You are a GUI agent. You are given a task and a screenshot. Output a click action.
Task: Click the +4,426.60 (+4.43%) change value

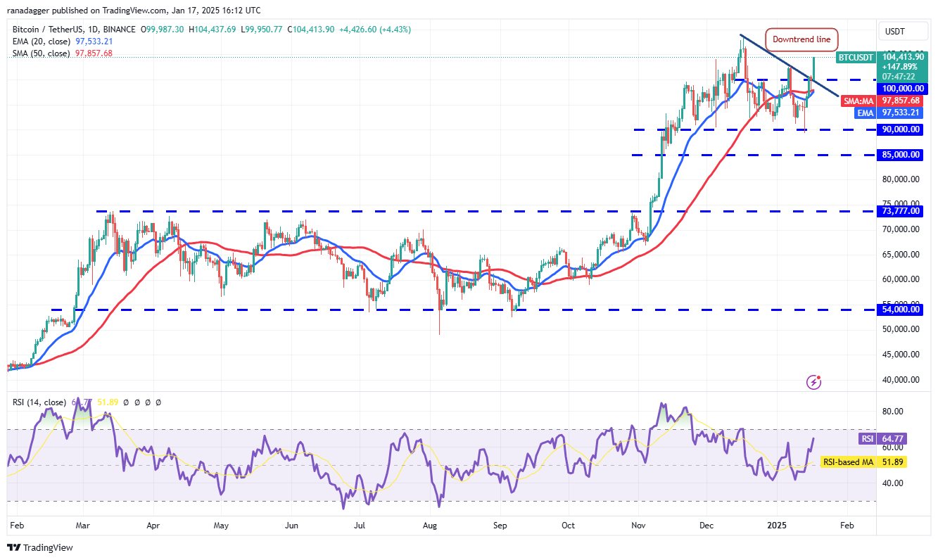(x=376, y=30)
